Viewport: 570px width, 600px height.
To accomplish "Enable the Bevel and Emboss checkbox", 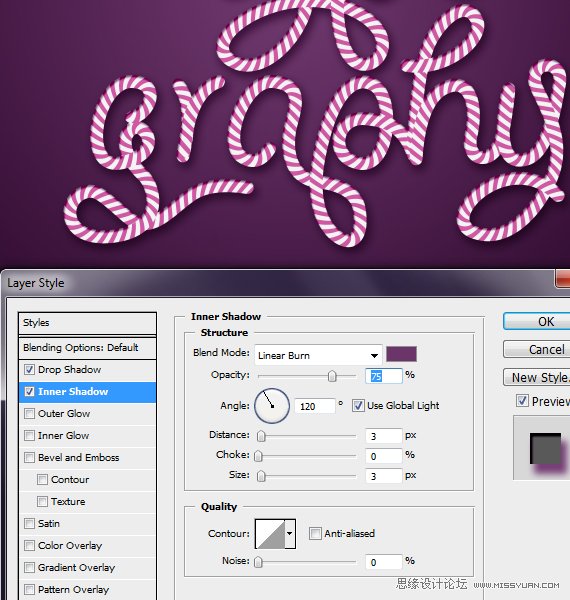I will coord(29,458).
